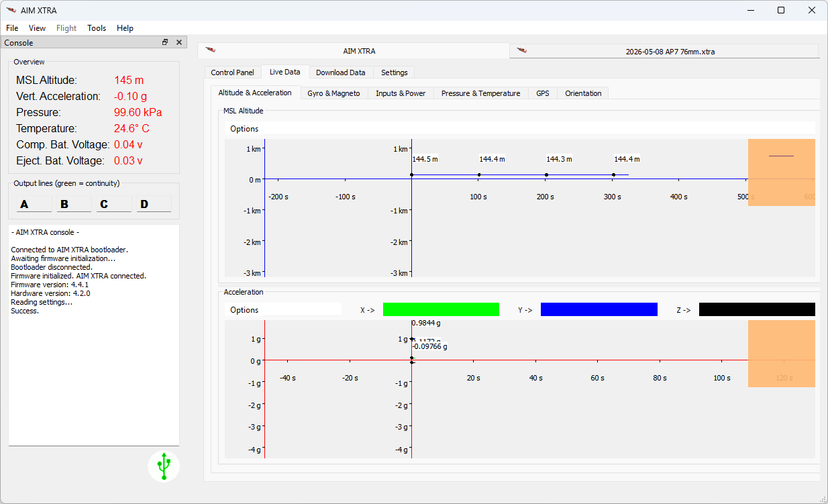Click the green X axis color swatch
Image resolution: width=828 pixels, height=504 pixels.
[x=441, y=309]
